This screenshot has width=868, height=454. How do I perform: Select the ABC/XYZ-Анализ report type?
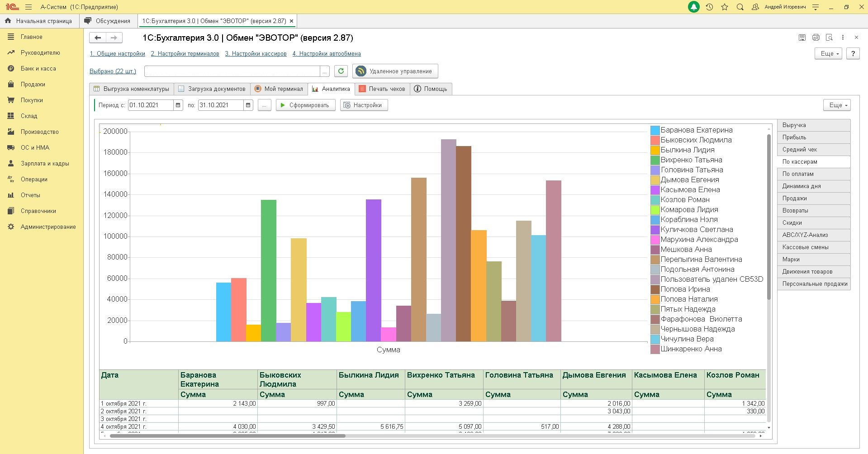(814, 235)
